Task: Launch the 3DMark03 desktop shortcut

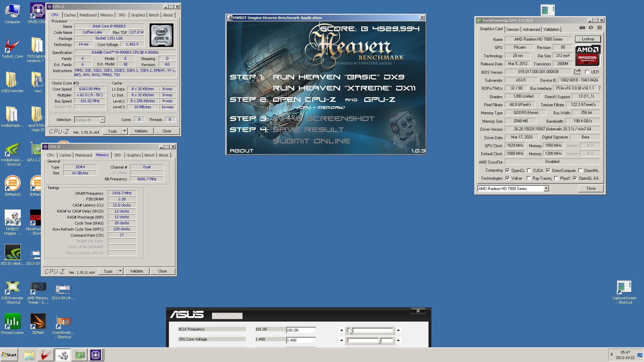Action: click(x=12, y=186)
